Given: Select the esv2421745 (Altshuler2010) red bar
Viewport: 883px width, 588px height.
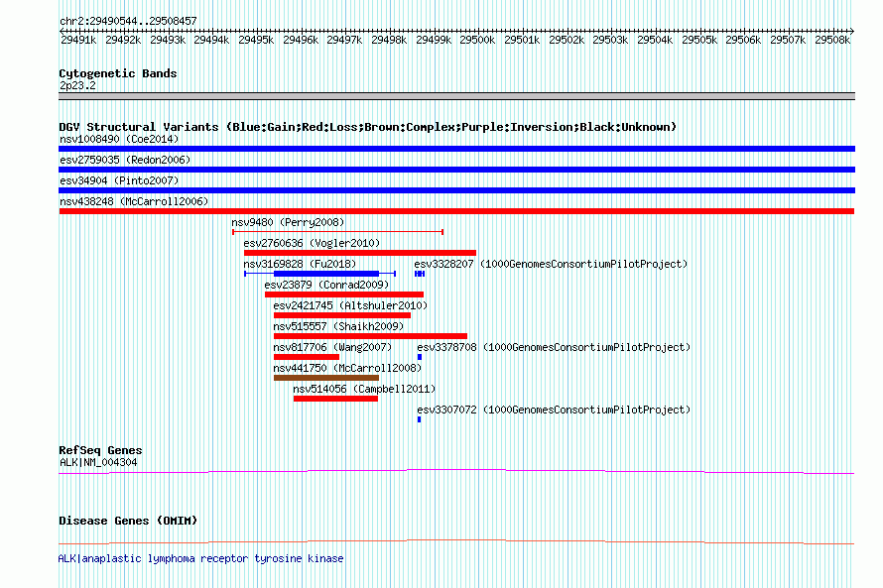Looking at the screenshot, I should (x=342, y=315).
